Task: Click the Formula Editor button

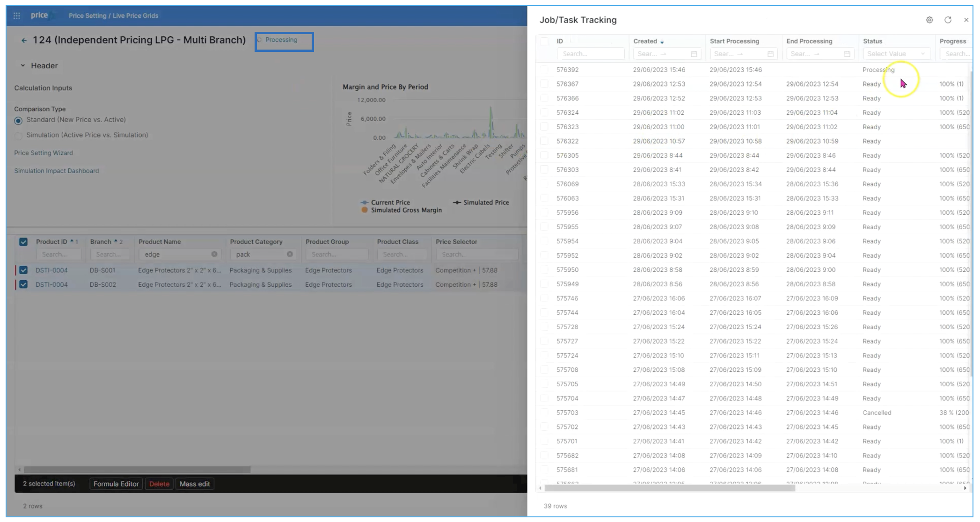Action: pyautogui.click(x=116, y=484)
